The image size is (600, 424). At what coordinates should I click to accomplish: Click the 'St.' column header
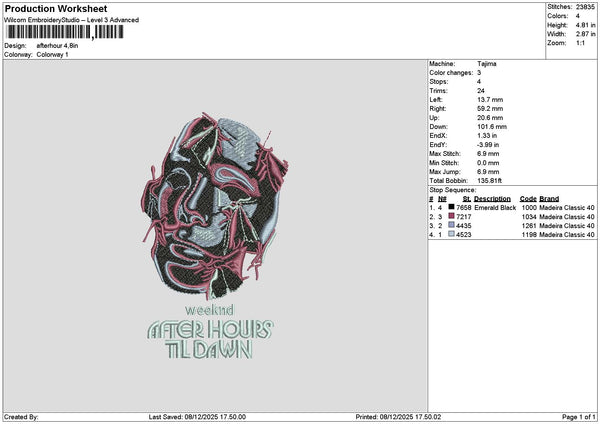467,199
